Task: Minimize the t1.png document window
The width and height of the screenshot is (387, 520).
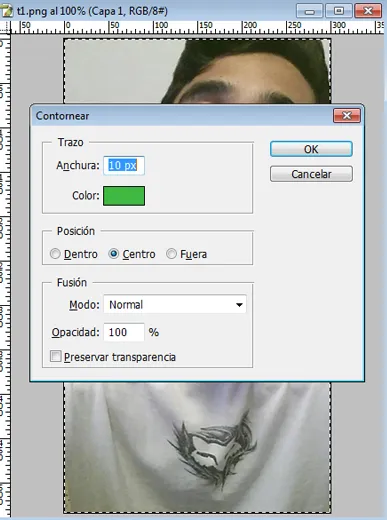Action: [309, 11]
